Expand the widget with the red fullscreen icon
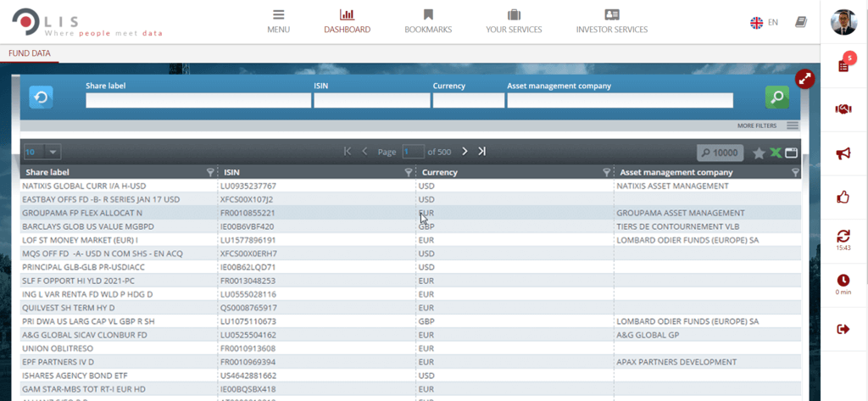868x401 pixels. 805,79
